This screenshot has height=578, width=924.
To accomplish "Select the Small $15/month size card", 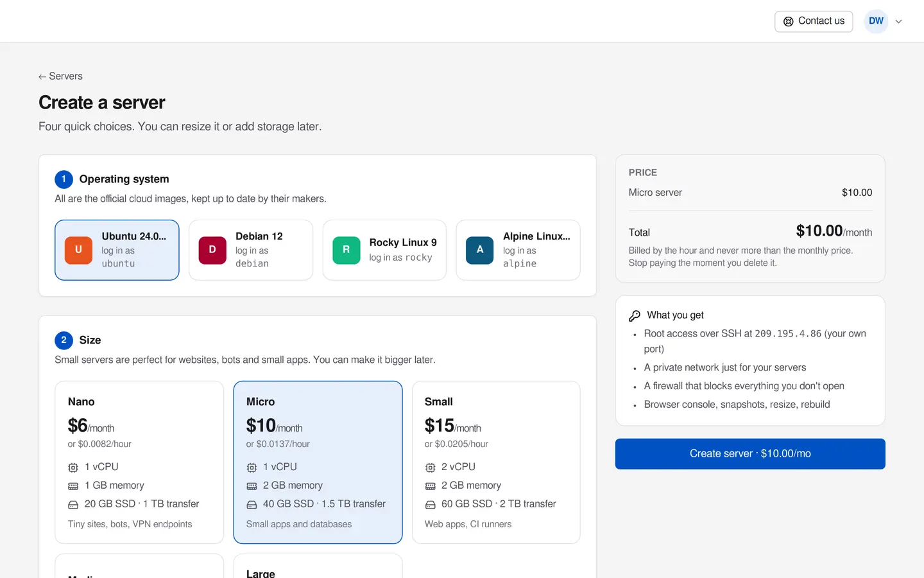I will pos(496,462).
